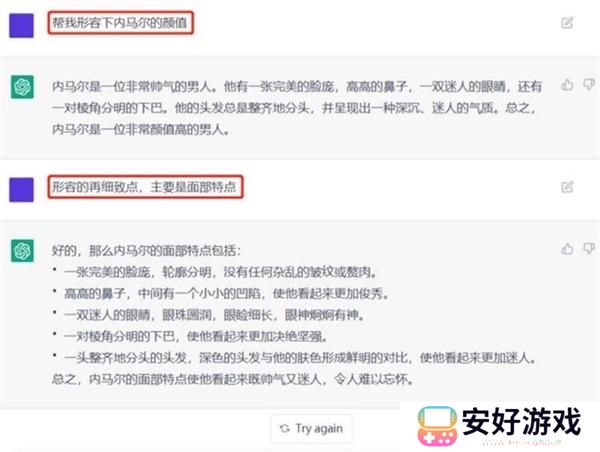The height and width of the screenshot is (452, 600).
Task: Click the 安好游戏 watermark text
Action: 521,421
